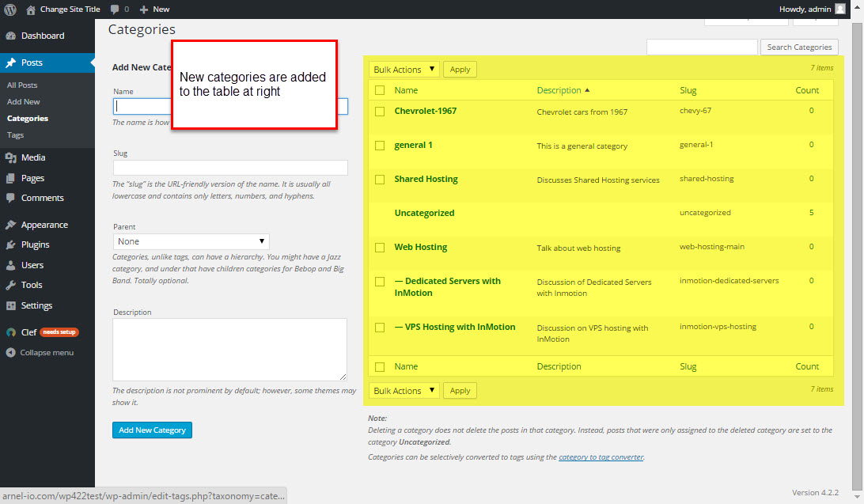
Task: Sort table by Name column header
Action: tap(406, 90)
